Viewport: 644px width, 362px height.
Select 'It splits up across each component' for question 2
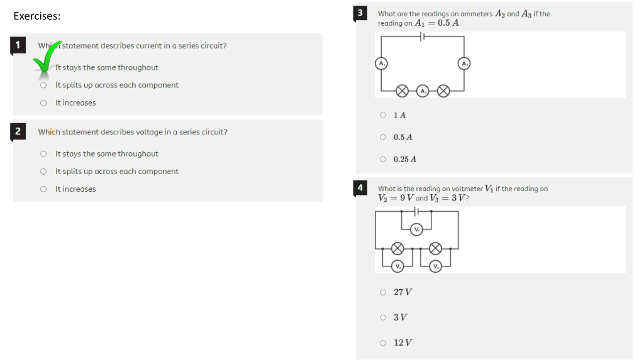click(43, 171)
